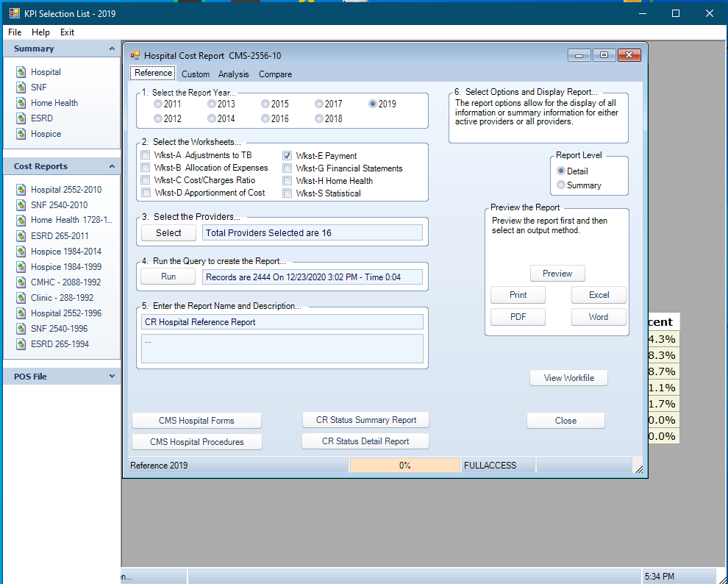Screen dimensions: 728x584
Task: Click the icon beside Hospital in Summary
Action: [21, 72]
